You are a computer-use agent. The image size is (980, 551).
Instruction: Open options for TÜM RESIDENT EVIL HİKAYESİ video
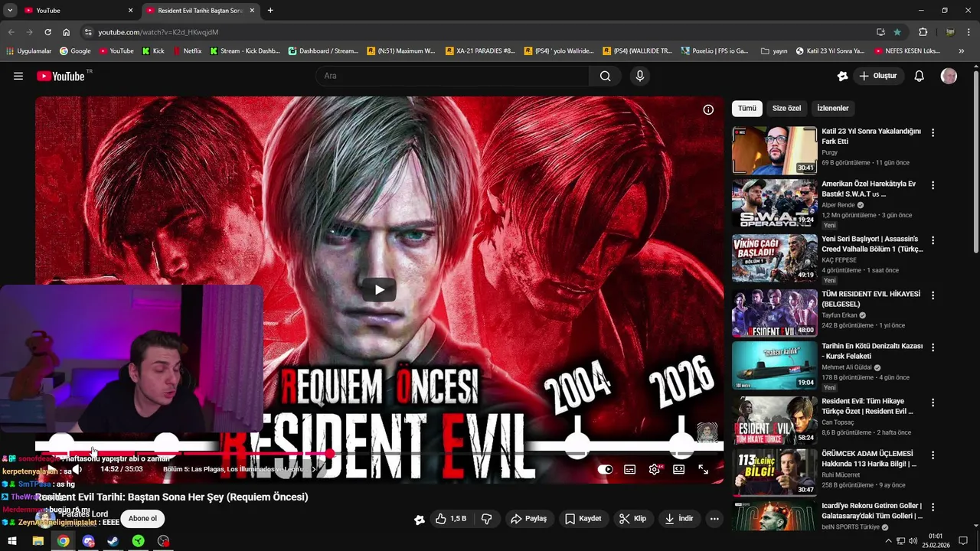pos(933,295)
